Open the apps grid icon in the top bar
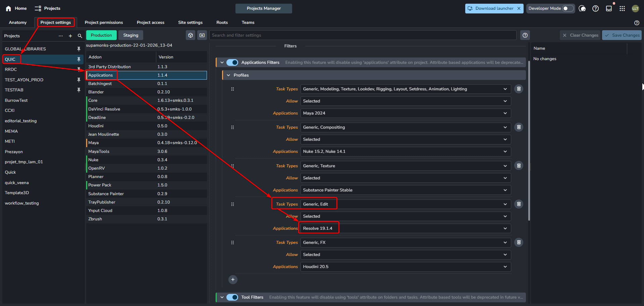Image resolution: width=644 pixels, height=306 pixels. pos(622,8)
